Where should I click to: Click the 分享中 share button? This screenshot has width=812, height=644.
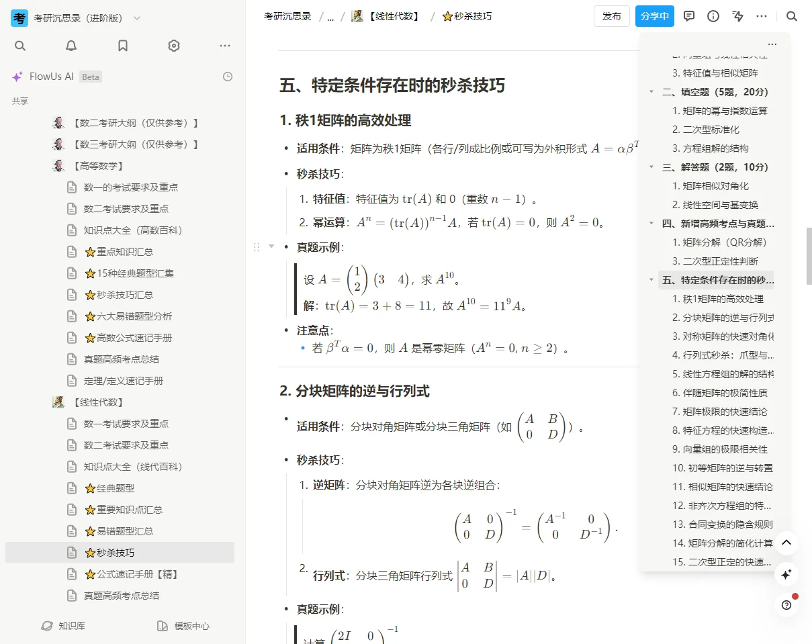(655, 16)
